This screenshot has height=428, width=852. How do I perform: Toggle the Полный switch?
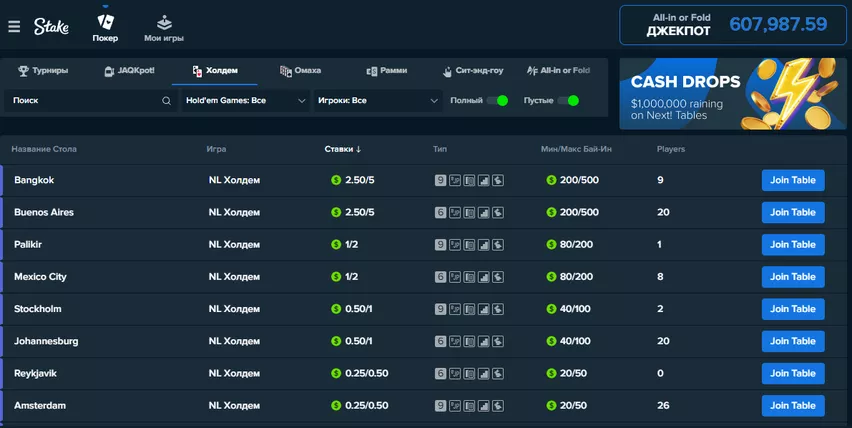tap(498, 100)
